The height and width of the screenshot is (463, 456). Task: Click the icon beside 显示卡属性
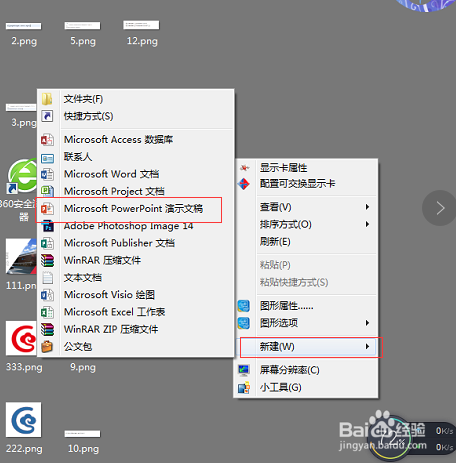tap(244, 168)
